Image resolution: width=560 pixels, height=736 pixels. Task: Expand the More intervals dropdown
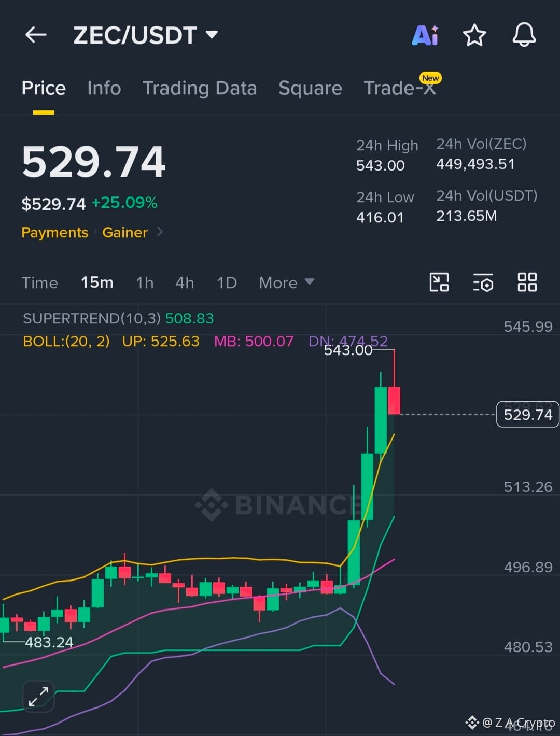[286, 282]
